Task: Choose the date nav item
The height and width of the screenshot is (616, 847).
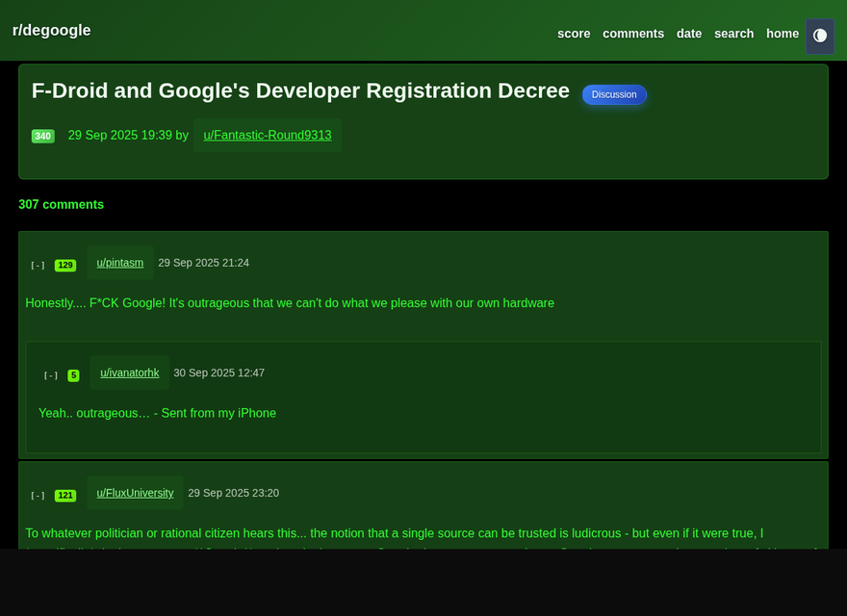Action: tap(689, 34)
